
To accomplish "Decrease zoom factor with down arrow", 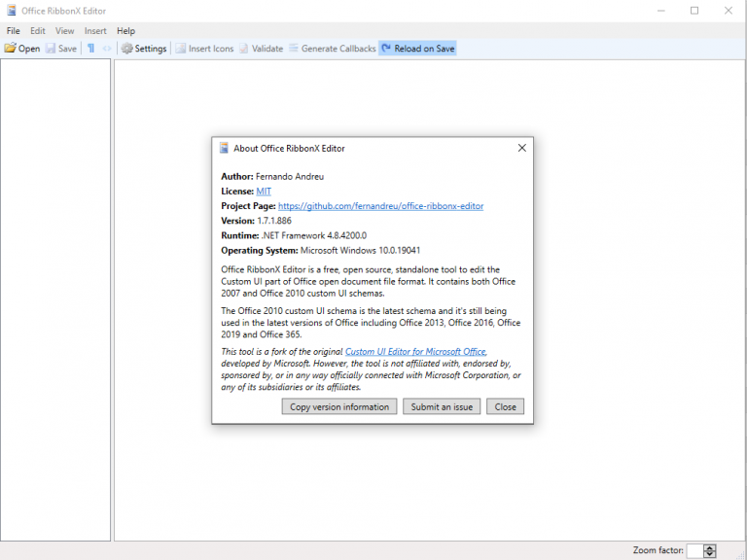I will click(x=709, y=554).
